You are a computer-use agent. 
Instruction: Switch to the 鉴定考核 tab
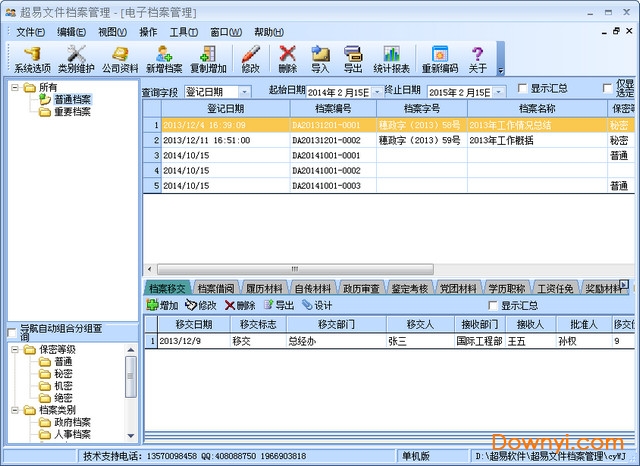410,288
